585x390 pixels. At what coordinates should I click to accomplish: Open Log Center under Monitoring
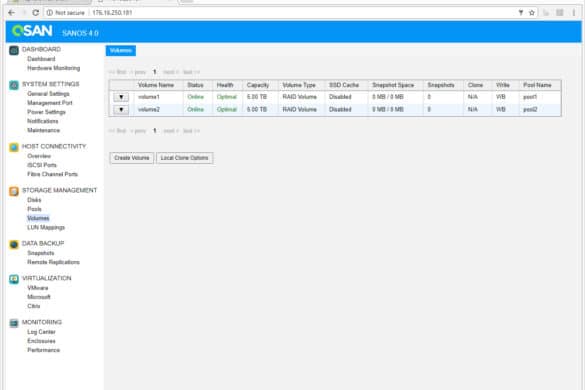coord(41,332)
